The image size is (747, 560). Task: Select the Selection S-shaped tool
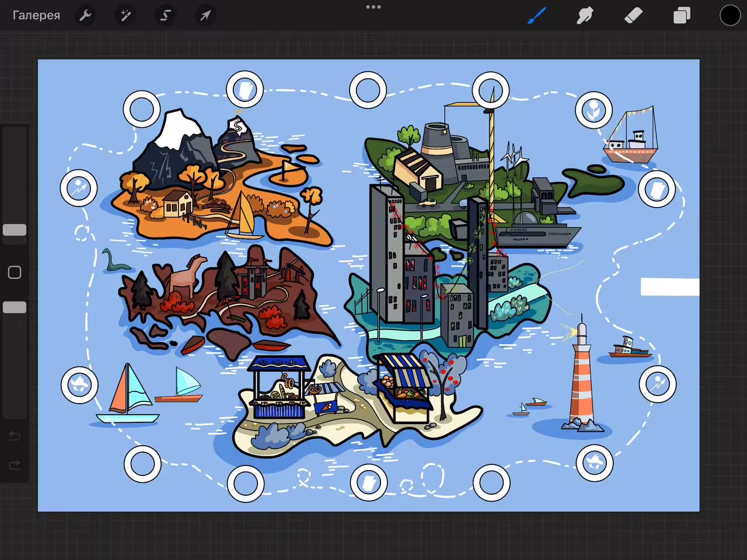(165, 15)
